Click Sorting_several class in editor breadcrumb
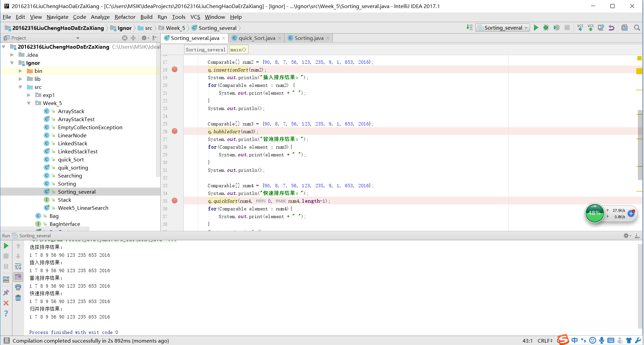644x345 pixels. tap(206, 50)
